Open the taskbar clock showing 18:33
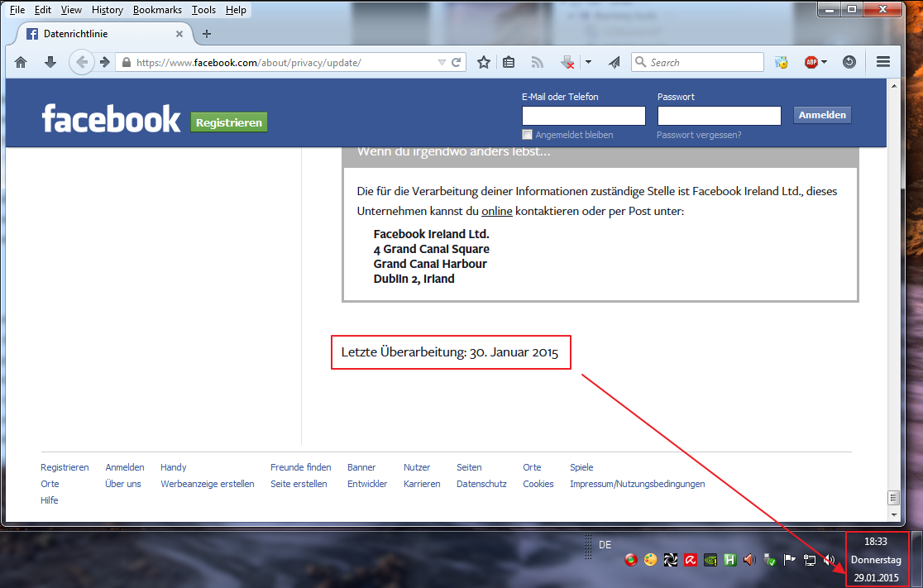 [876, 559]
